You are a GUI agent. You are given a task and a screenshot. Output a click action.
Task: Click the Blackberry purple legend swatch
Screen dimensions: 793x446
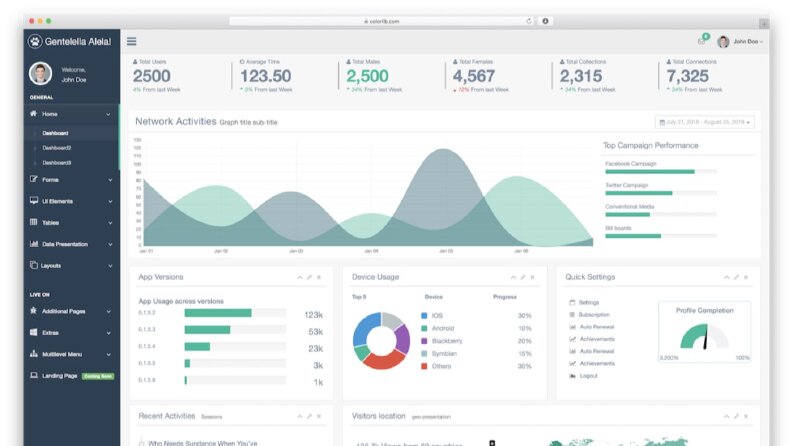click(424, 341)
